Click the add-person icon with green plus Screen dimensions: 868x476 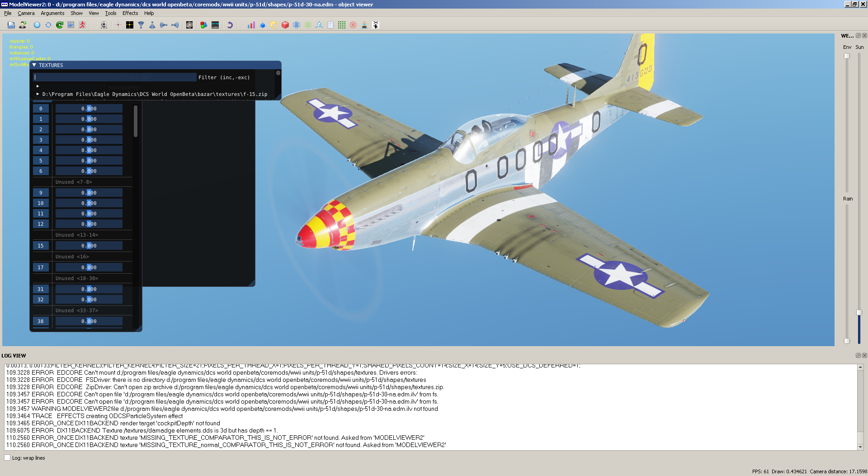click(23, 25)
